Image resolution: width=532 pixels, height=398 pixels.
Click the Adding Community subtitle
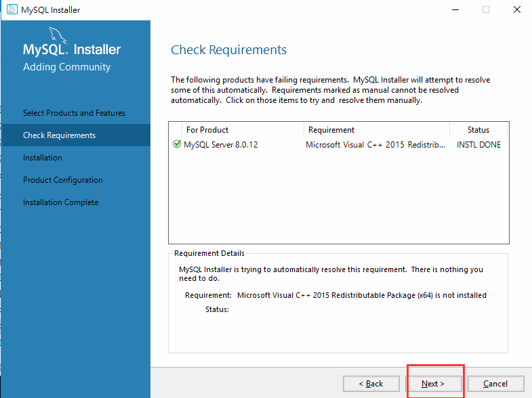(67, 67)
